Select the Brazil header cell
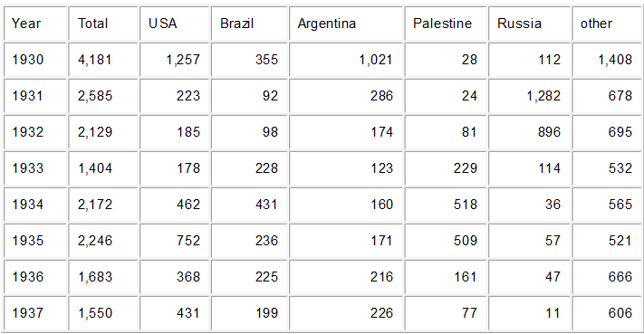The image size is (644, 334). 249,24
